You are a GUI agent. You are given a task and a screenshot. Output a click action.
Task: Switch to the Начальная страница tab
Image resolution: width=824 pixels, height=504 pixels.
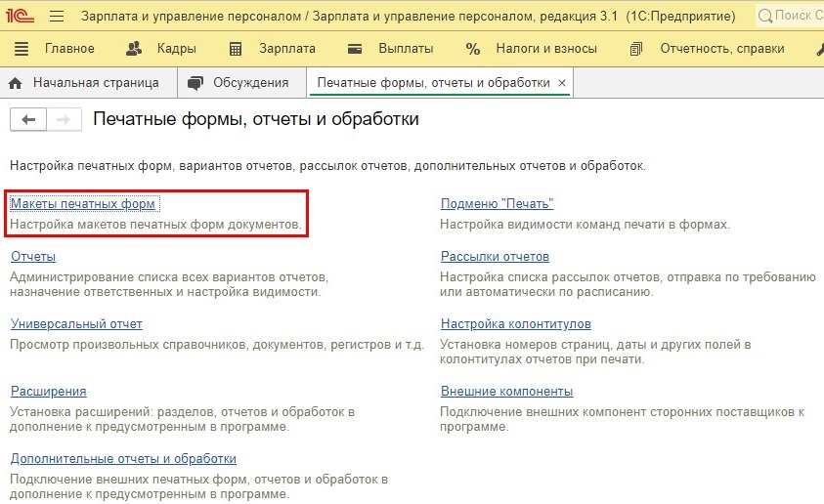pyautogui.click(x=96, y=82)
